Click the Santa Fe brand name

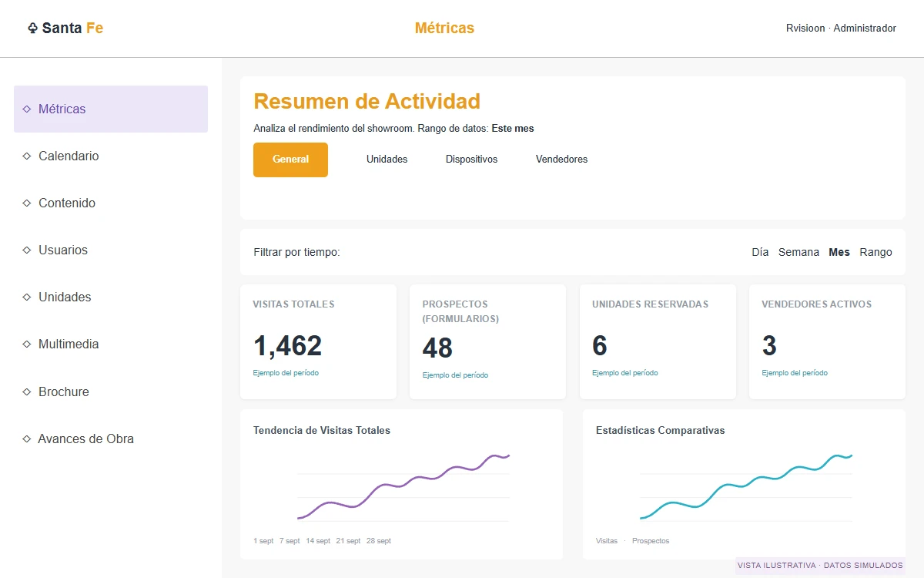72,29
